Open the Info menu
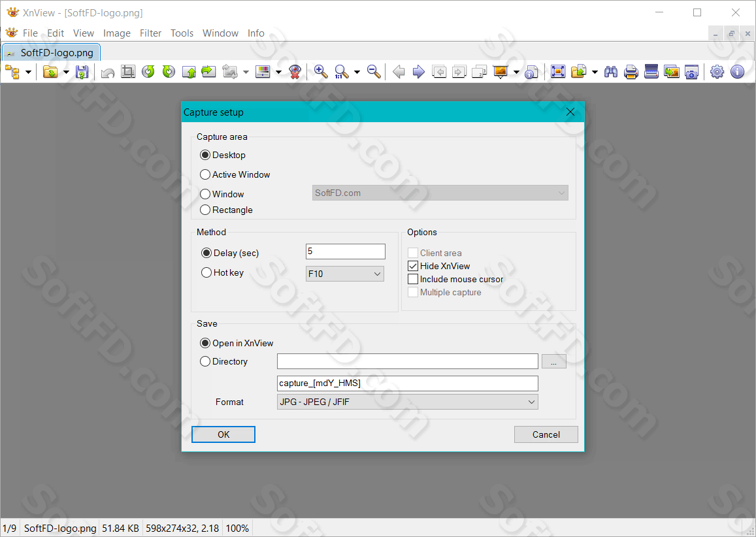This screenshot has width=756, height=537. (256, 33)
